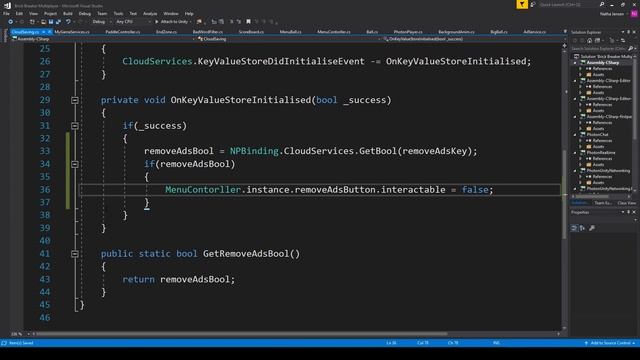Click inside the Quick Launch search field
The image size is (640, 360).
click(567, 4)
